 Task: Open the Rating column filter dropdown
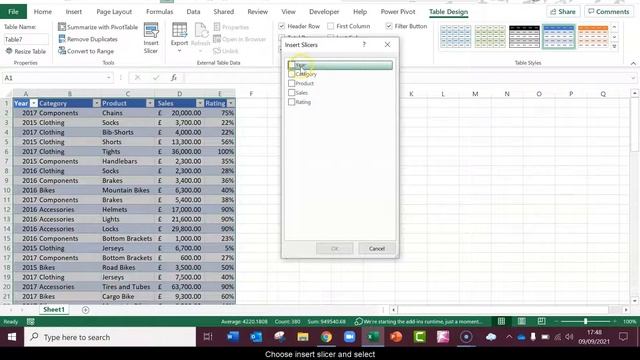click(x=231, y=103)
